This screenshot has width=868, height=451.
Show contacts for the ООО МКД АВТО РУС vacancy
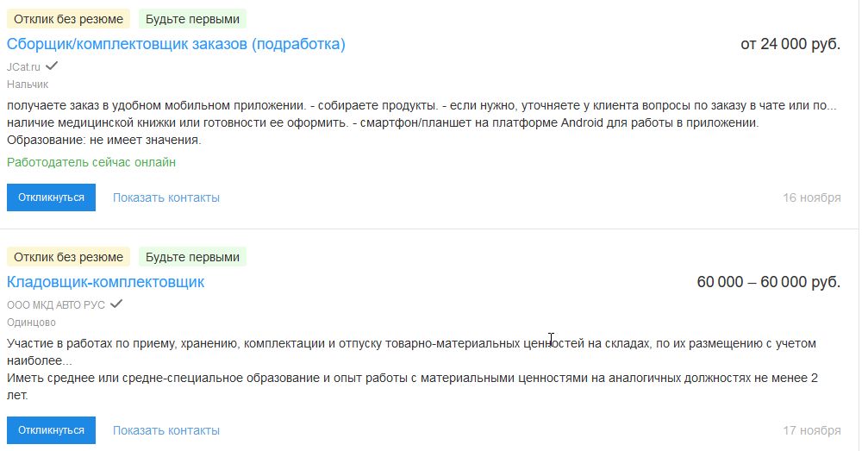pyautogui.click(x=165, y=430)
